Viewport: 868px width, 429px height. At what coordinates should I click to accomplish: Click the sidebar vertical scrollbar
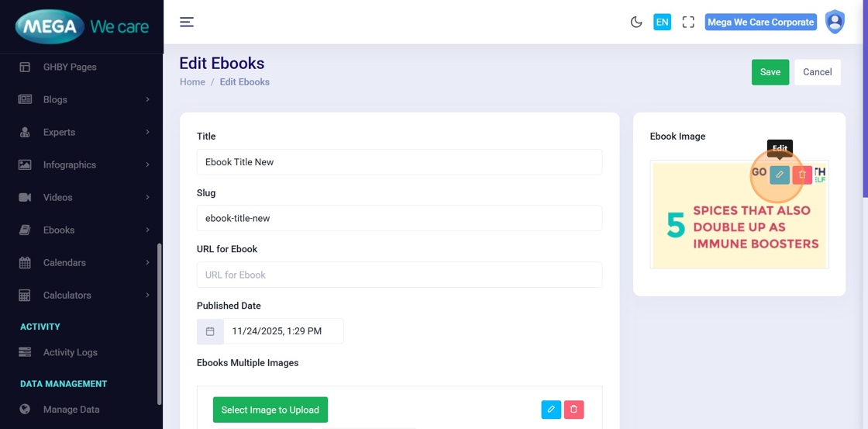pos(160,324)
